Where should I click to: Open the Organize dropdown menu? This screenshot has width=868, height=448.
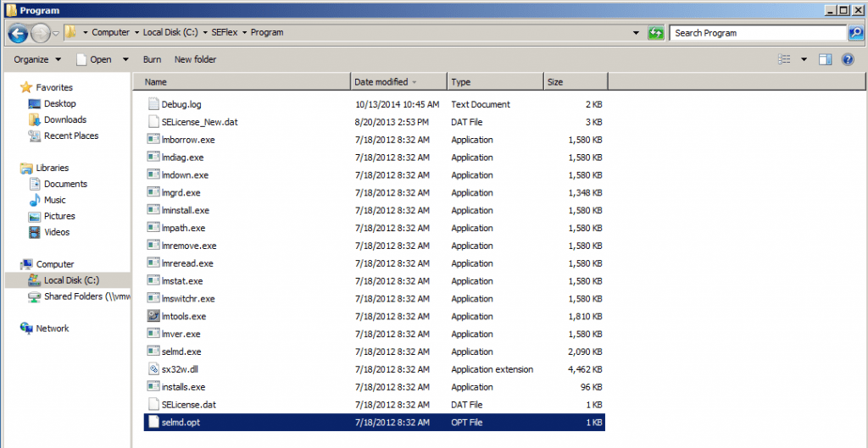pos(37,59)
